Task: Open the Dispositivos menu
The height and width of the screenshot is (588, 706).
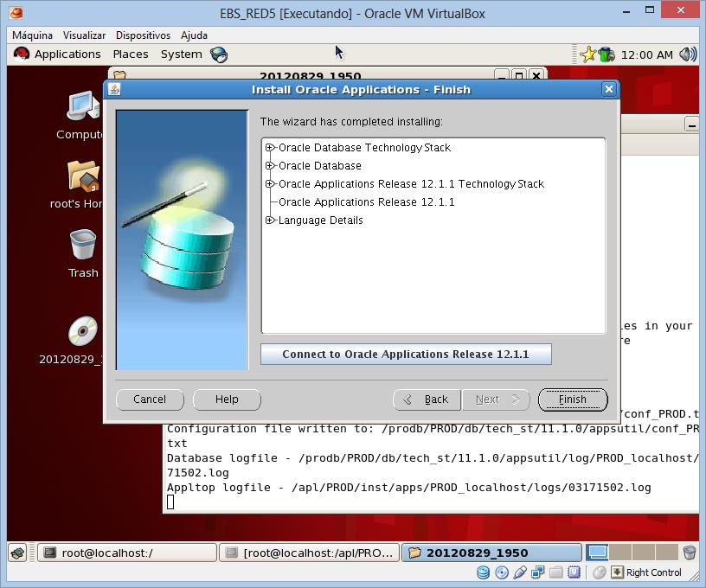Action: click(x=143, y=35)
